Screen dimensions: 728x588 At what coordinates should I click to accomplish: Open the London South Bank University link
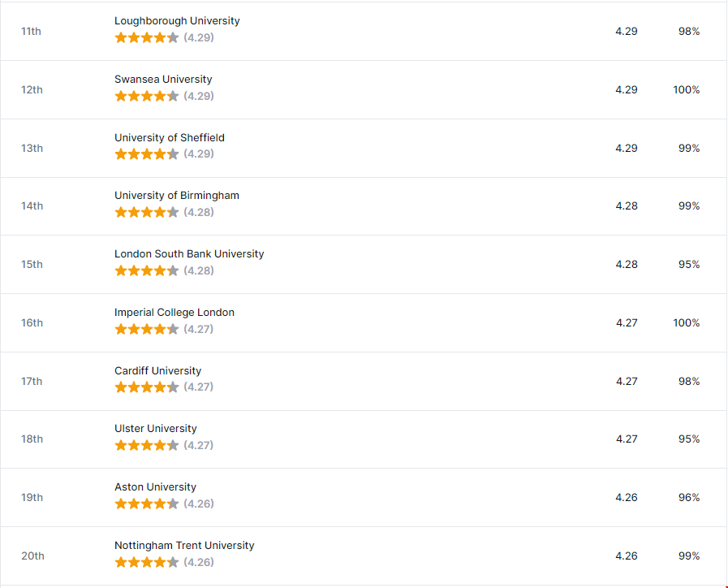tap(189, 254)
